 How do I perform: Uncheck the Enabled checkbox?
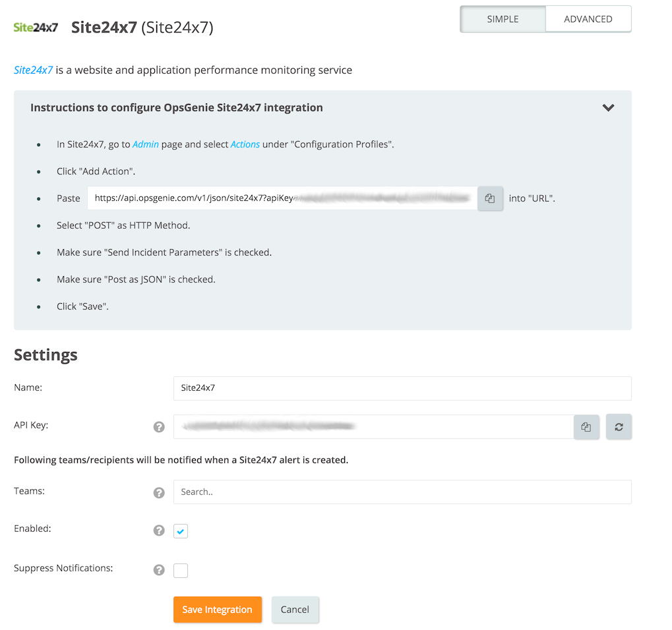click(x=181, y=531)
